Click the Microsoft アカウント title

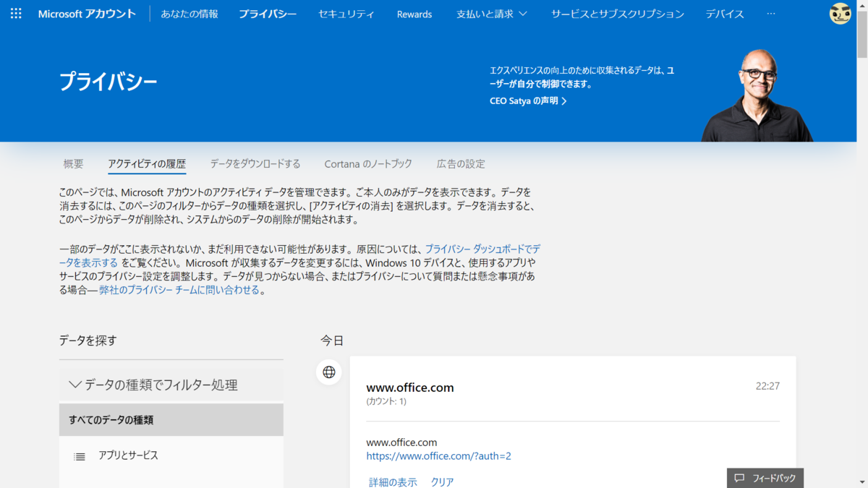pyautogui.click(x=87, y=14)
